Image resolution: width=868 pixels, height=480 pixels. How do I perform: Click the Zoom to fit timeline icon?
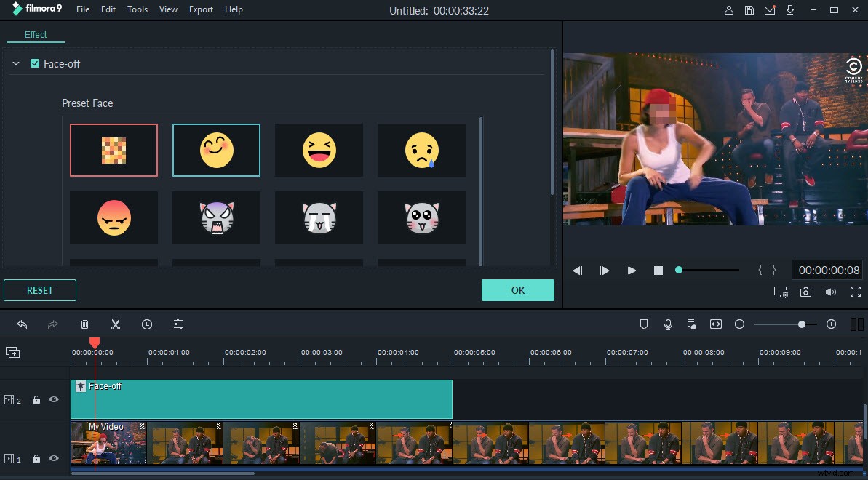(715, 324)
